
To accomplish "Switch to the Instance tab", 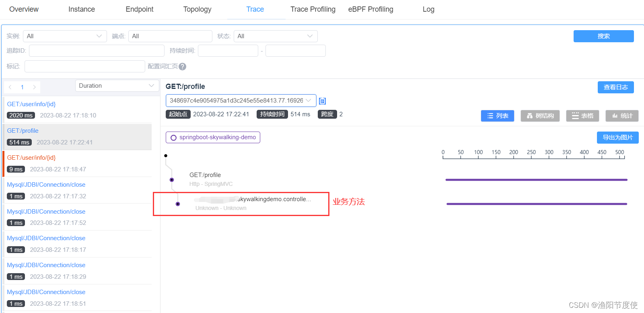I will pyautogui.click(x=82, y=9).
